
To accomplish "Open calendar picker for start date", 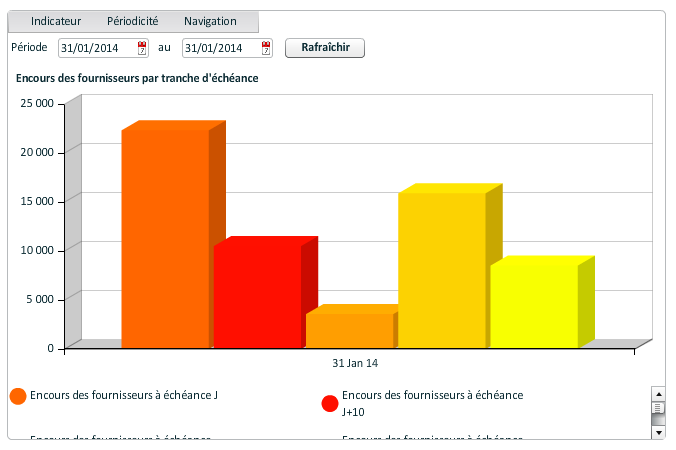I will coord(142,48).
